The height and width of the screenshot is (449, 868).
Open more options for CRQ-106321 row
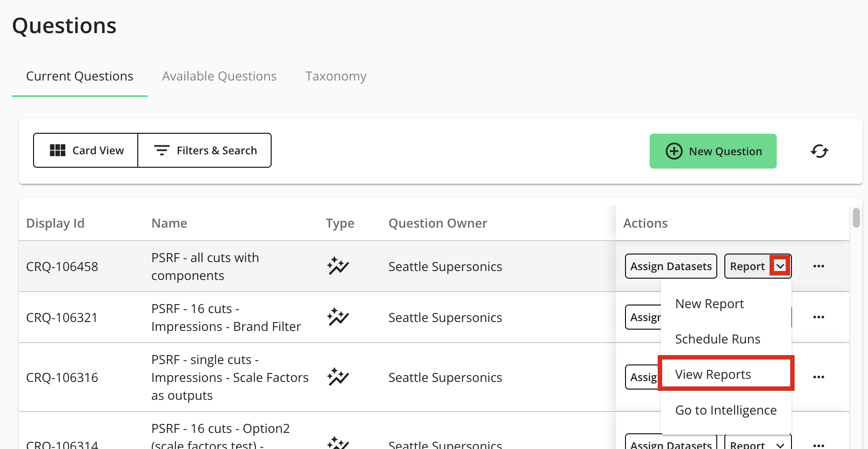[x=818, y=317]
